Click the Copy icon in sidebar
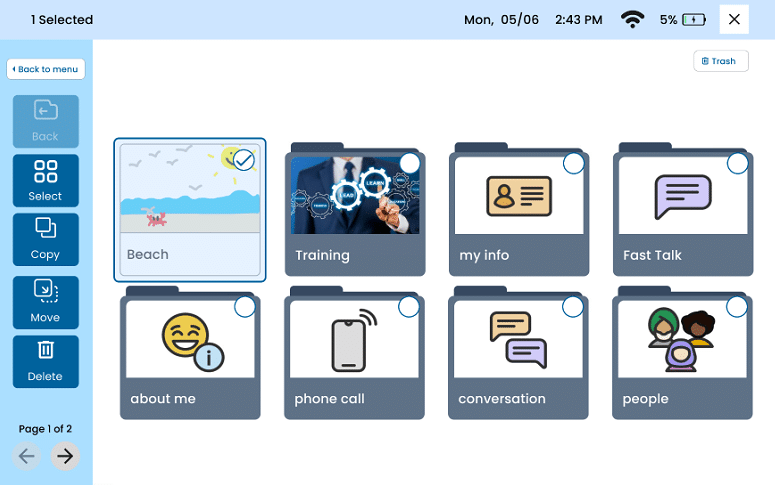Viewport: 775px width, 485px height. pos(45,228)
